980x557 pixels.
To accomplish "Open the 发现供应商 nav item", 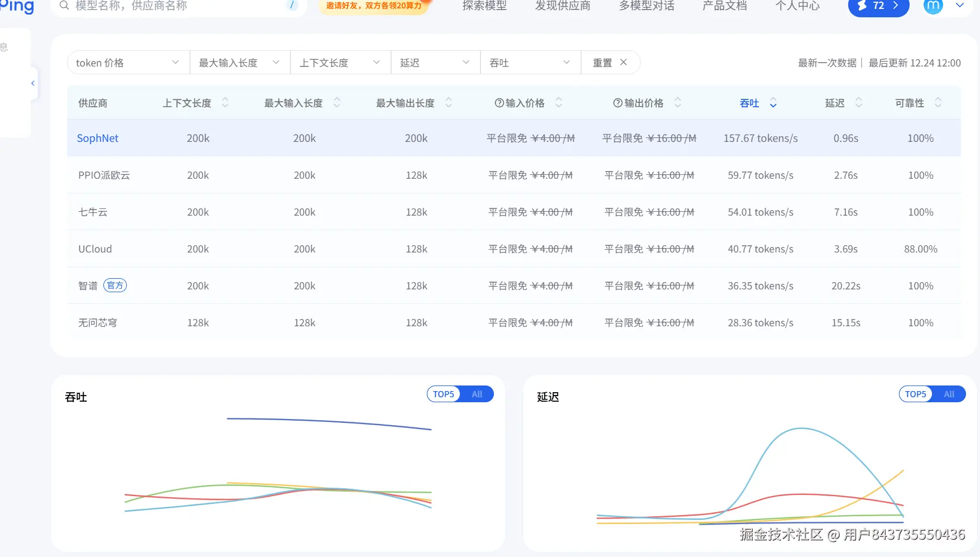I will 563,6.
